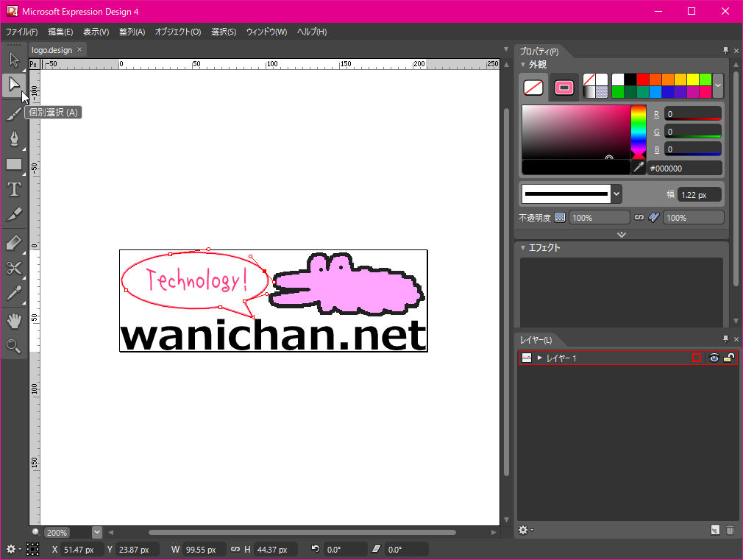Select the Text tool

(x=14, y=190)
